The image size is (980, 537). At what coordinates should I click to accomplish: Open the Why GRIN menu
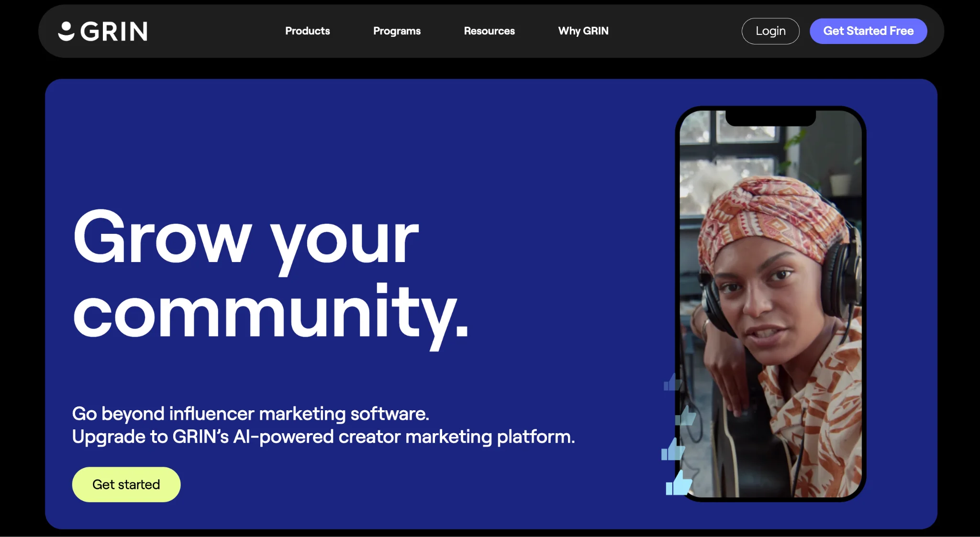click(x=583, y=31)
